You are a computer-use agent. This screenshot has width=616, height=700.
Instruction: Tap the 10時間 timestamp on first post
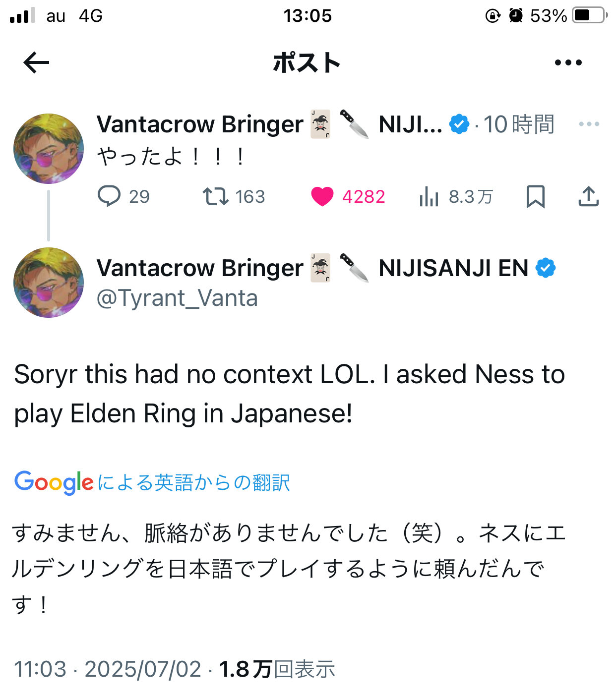(x=519, y=124)
